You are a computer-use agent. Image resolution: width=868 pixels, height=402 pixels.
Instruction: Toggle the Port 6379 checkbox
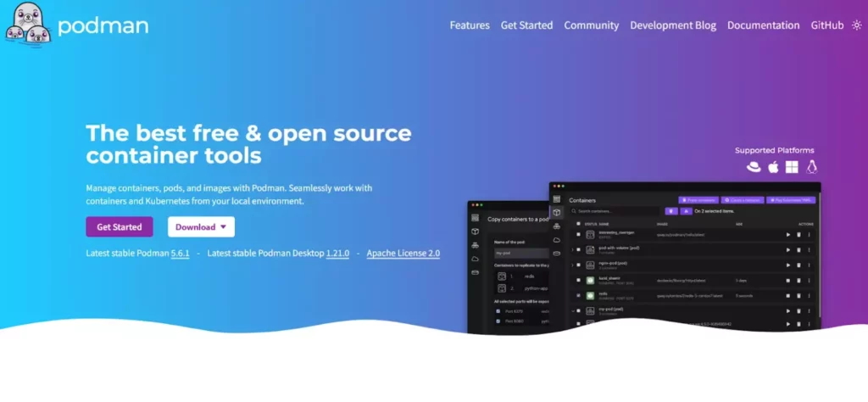click(498, 311)
